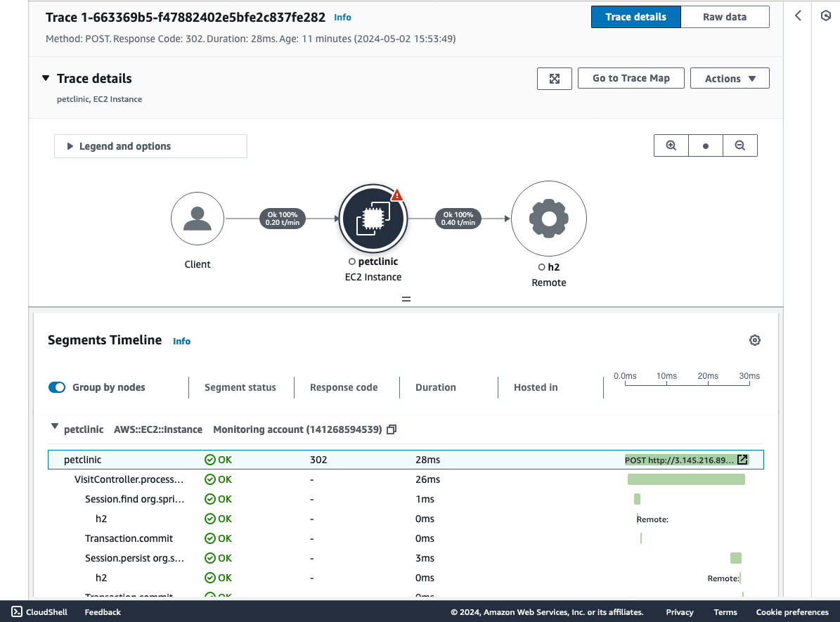Zoom out of the trace map
840x622 pixels.
click(739, 145)
